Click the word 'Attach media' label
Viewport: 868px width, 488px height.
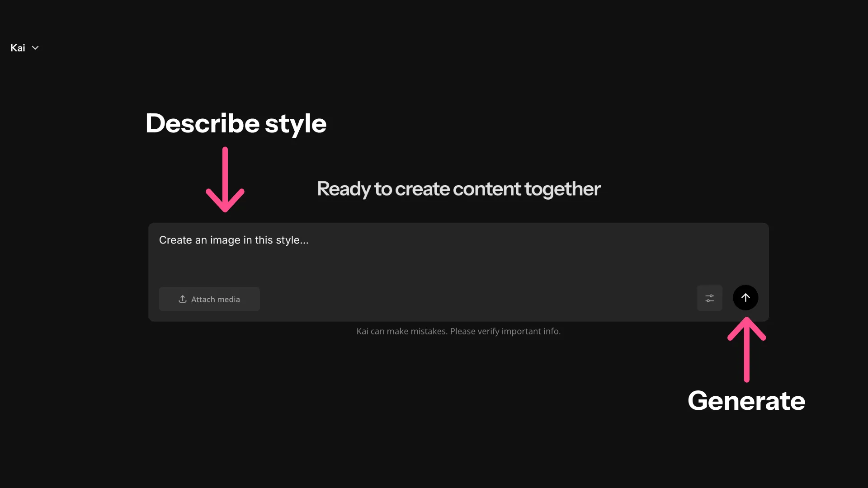[x=215, y=299]
